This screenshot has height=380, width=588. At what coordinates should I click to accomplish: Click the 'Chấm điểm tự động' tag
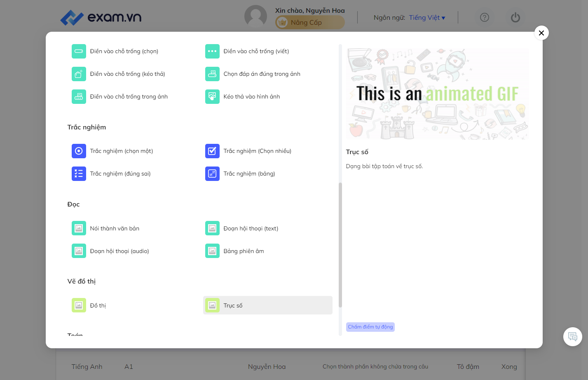(x=370, y=327)
